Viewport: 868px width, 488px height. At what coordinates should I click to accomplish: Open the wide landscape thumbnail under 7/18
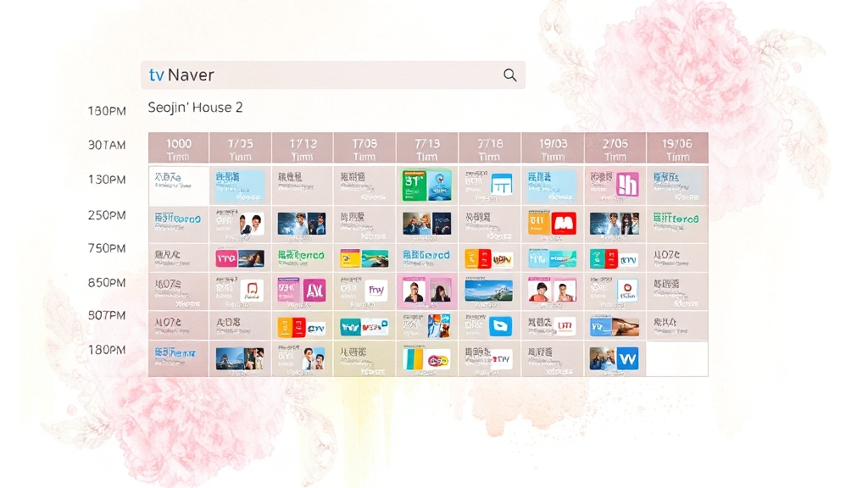coord(489,290)
